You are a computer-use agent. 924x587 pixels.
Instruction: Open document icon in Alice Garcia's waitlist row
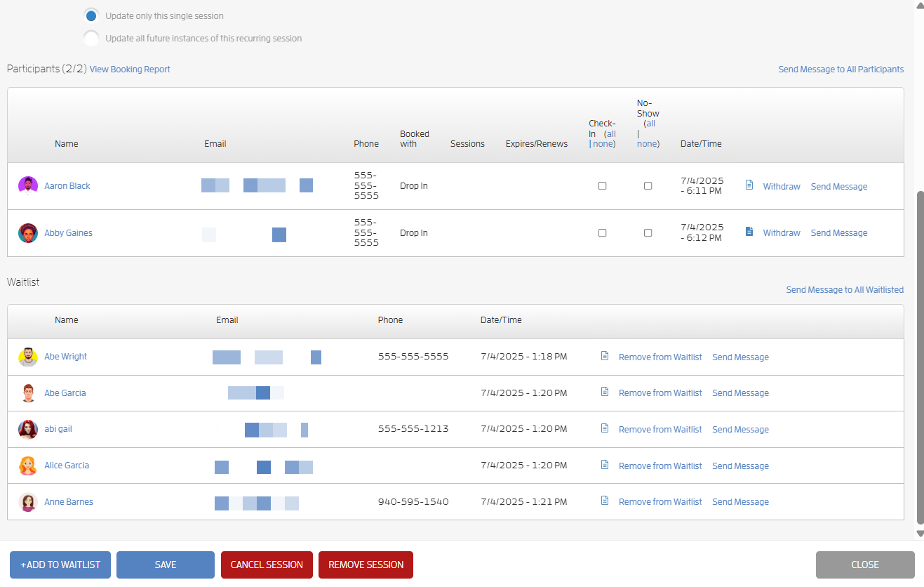[605, 465]
